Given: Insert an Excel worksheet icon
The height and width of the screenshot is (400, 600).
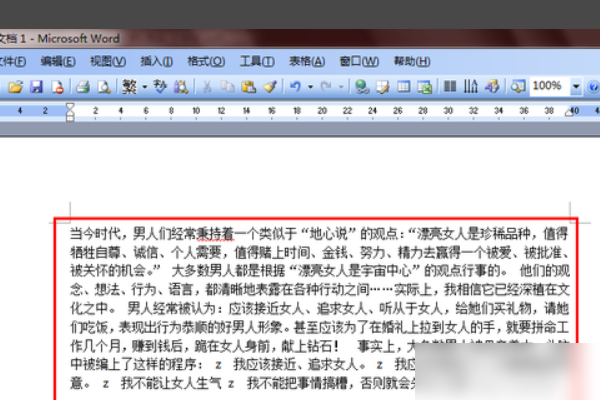Looking at the screenshot, I should click(424, 87).
